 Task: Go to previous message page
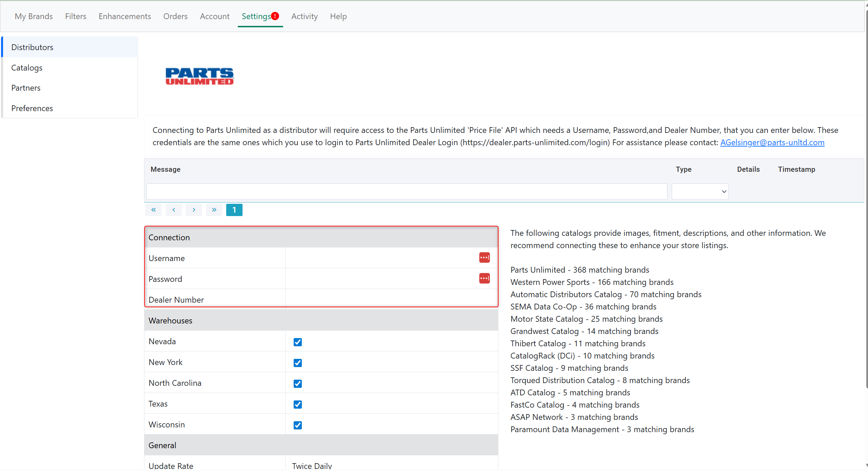(174, 210)
